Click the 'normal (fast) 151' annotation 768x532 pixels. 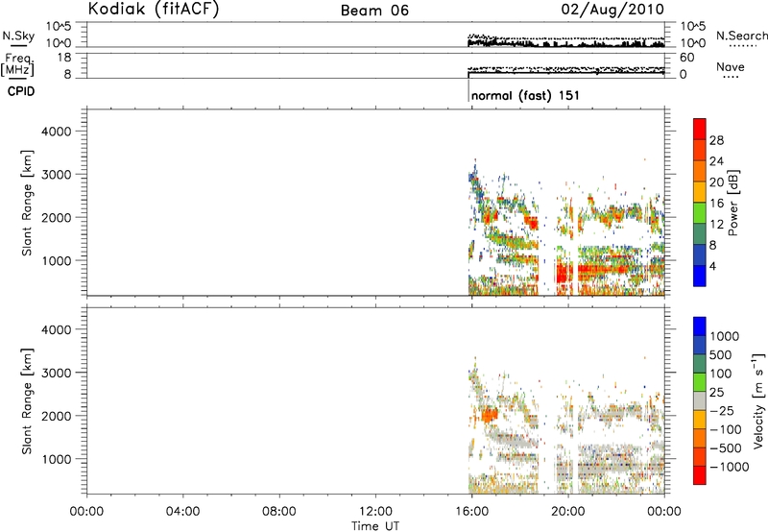(525, 95)
